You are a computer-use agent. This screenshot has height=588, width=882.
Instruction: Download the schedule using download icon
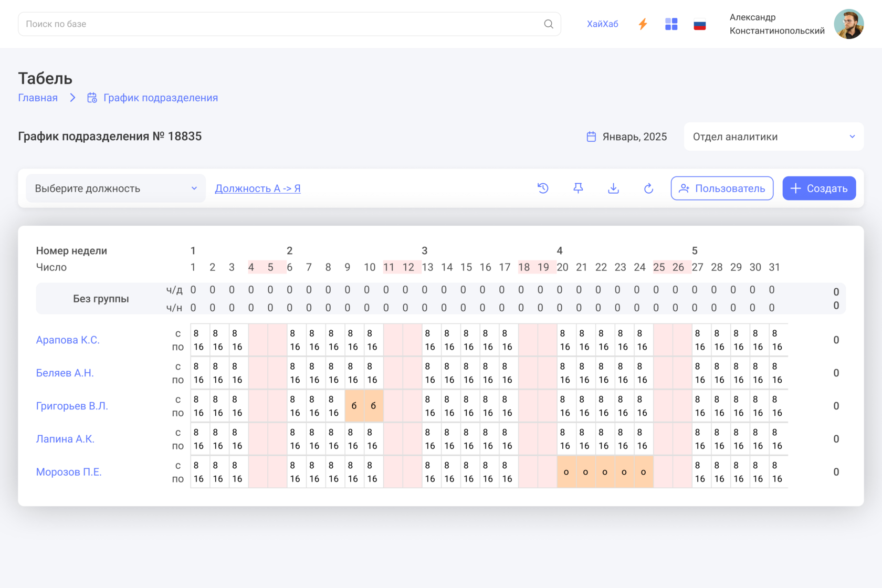pos(613,188)
